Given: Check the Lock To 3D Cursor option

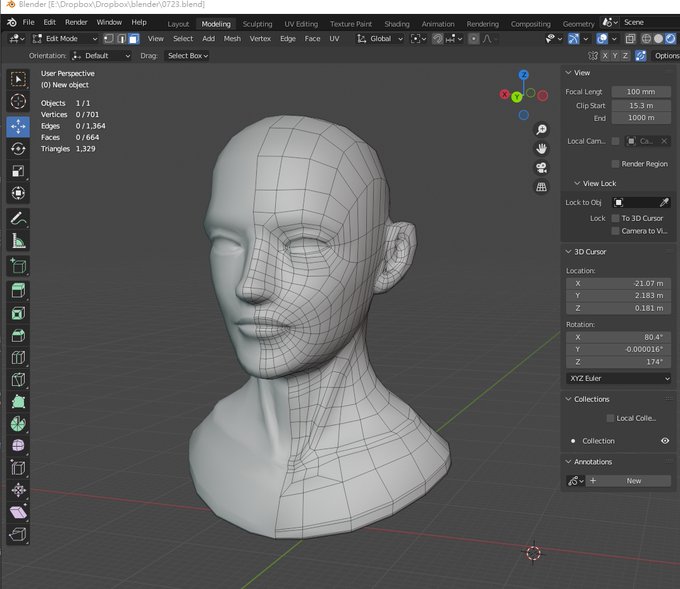Looking at the screenshot, I should click(616, 218).
